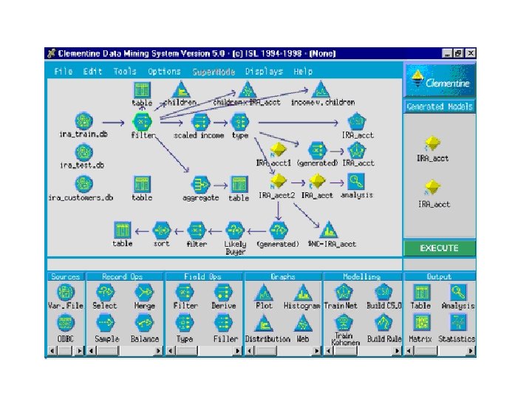532x399 pixels.
Task: Open the Help menu
Action: (x=303, y=72)
